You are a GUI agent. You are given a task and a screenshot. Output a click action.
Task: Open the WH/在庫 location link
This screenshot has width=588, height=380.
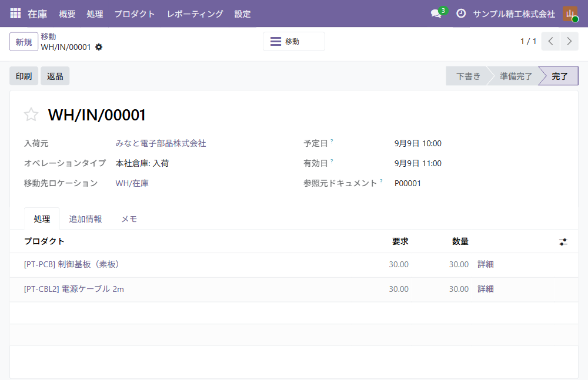point(132,183)
